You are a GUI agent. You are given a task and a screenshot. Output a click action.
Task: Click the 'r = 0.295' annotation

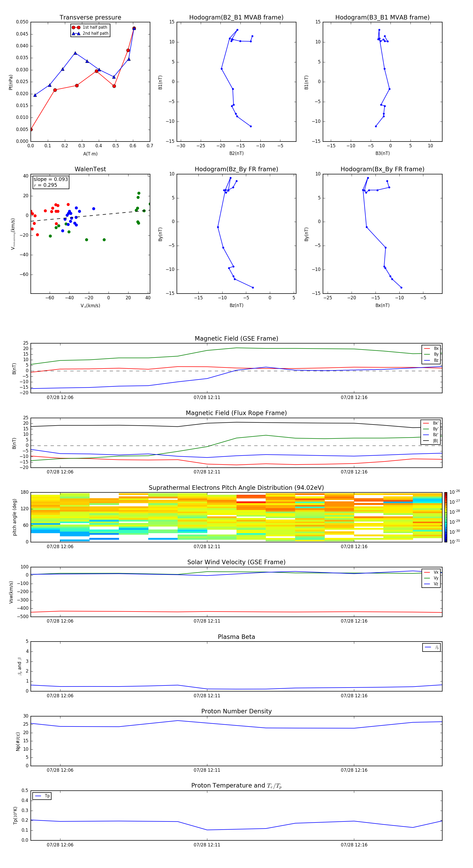click(45, 185)
